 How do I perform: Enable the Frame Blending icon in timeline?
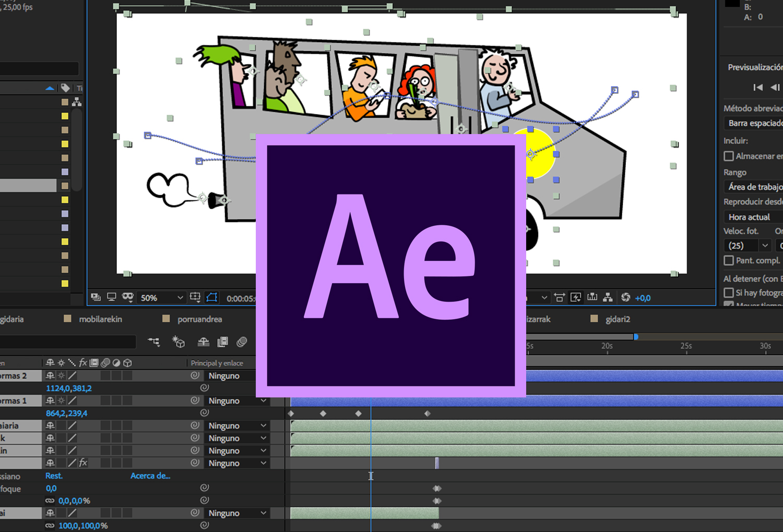[223, 342]
